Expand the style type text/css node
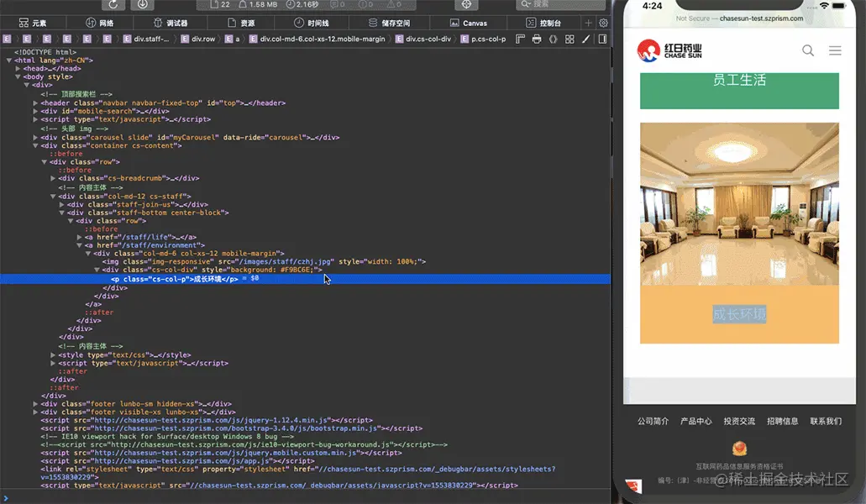The height and width of the screenshot is (504, 866). [53, 355]
